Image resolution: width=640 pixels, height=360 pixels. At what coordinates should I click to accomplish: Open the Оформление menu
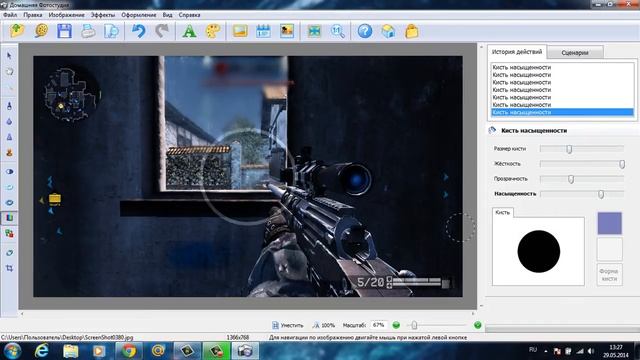[139, 15]
